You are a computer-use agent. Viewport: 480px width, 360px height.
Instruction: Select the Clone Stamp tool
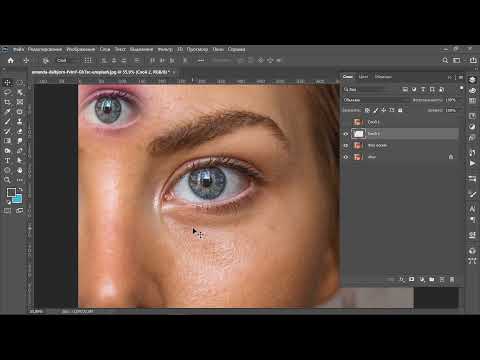pyautogui.click(x=20, y=121)
